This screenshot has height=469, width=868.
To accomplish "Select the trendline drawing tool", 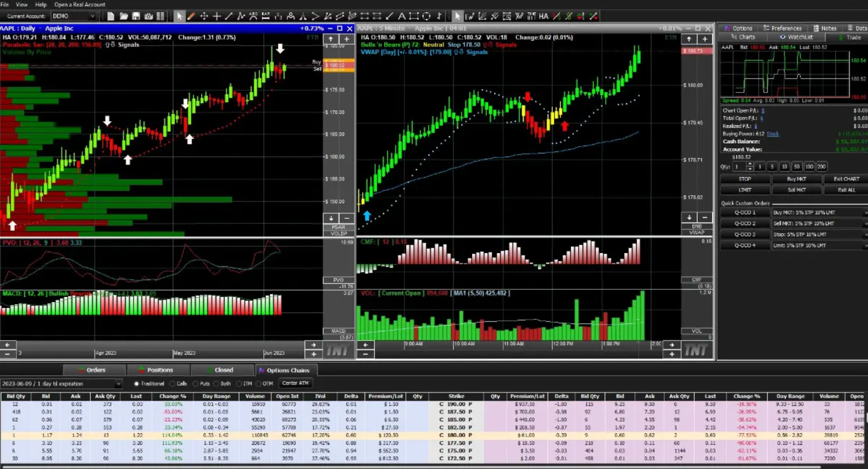I will 228,16.
